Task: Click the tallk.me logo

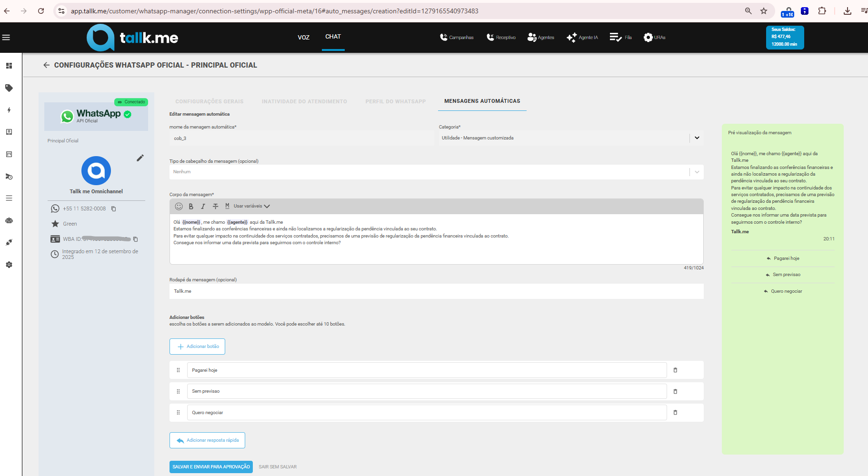Action: point(132,38)
